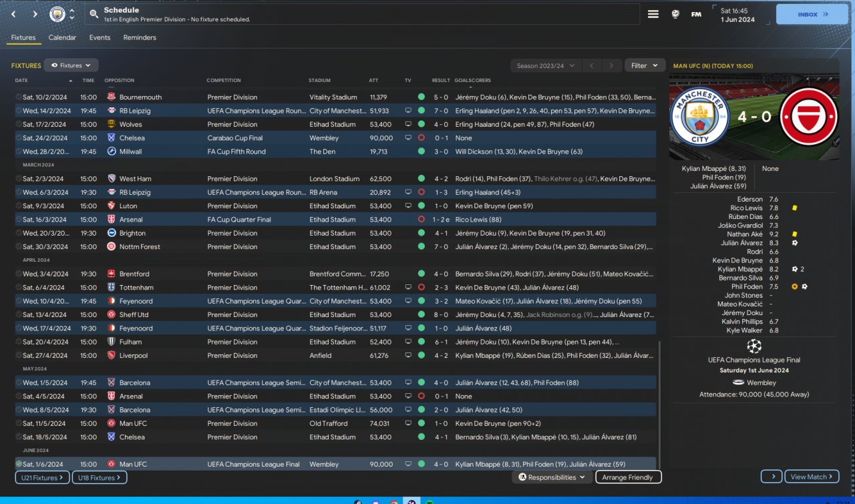The width and height of the screenshot is (855, 504).
Task: Click the Brighton club badge
Action: (112, 233)
